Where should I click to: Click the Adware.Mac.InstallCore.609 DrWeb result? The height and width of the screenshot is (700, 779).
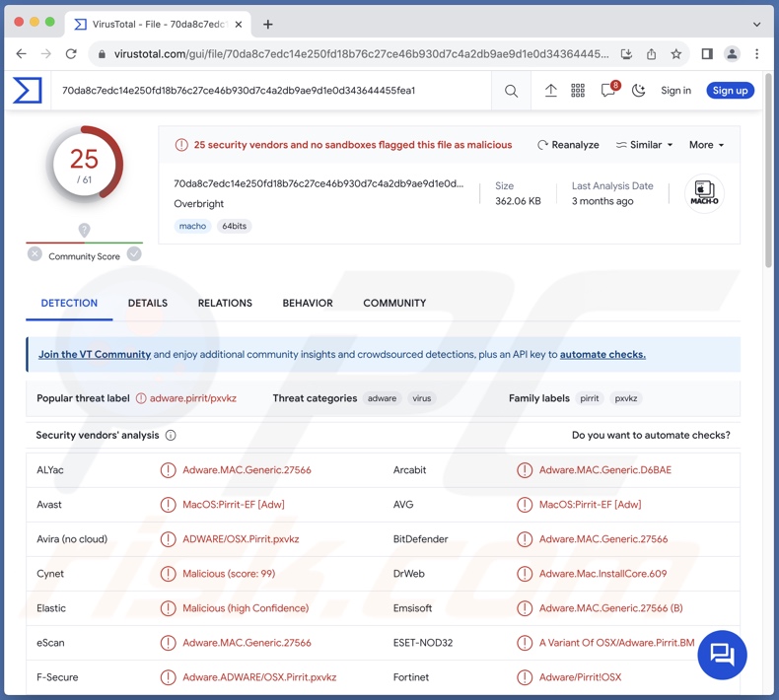click(602, 574)
